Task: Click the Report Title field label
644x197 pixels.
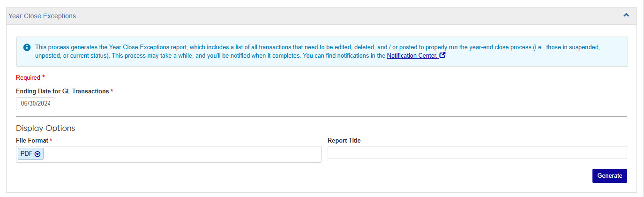Action: tap(344, 140)
